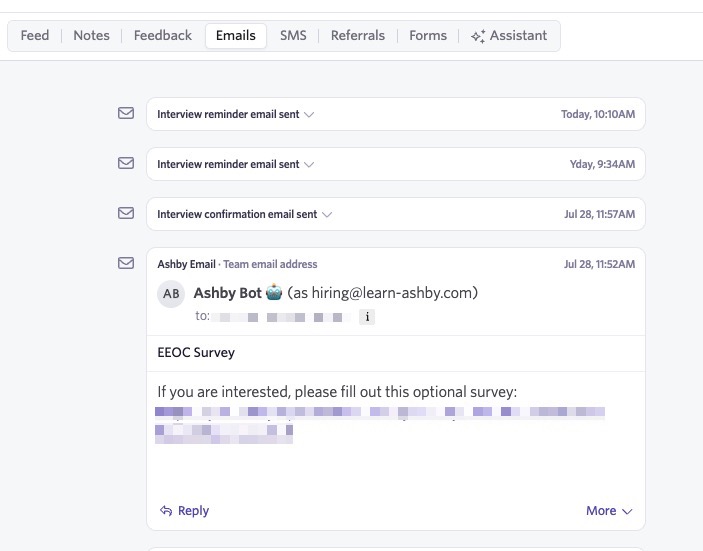The height and width of the screenshot is (551, 703).
Task: Click the 'Today, 10:10AM' timestamp
Action: [598, 114]
